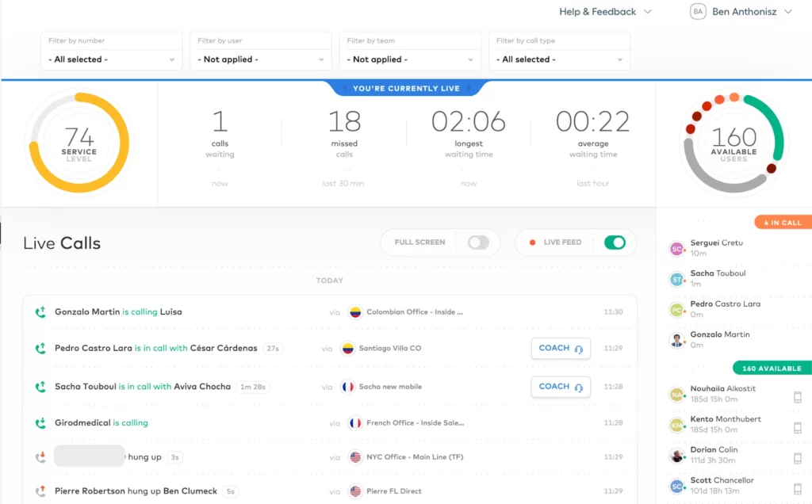Click Sacha Touboul ST avatar
This screenshot has width=812, height=504.
(677, 280)
